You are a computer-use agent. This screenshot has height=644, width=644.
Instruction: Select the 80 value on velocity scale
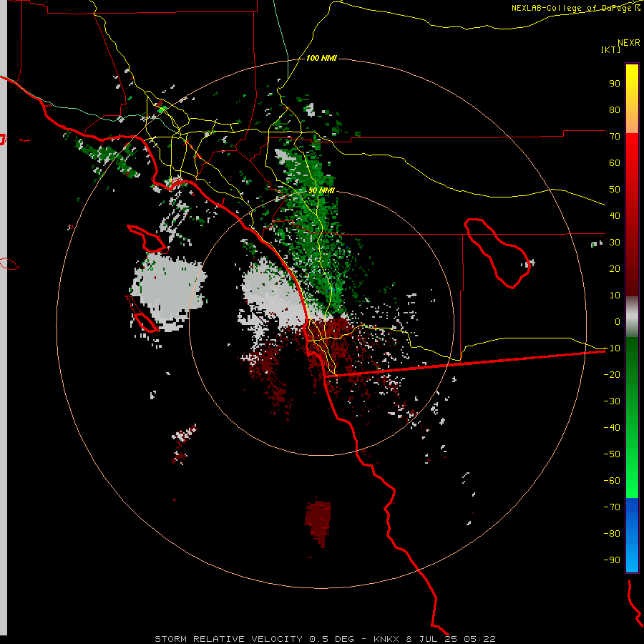coord(615,110)
